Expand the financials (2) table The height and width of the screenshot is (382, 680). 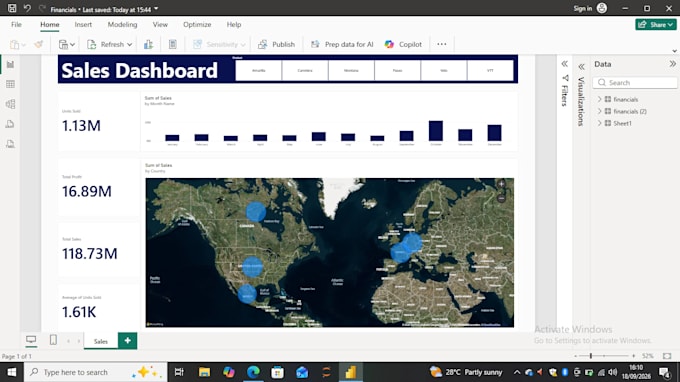point(600,111)
